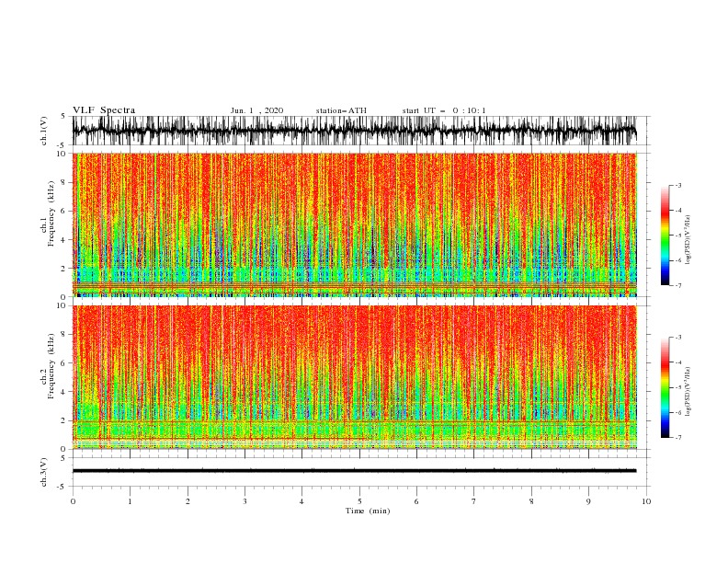Click time axis tick label "1"
The width and height of the screenshot is (728, 563).
[x=130, y=501]
